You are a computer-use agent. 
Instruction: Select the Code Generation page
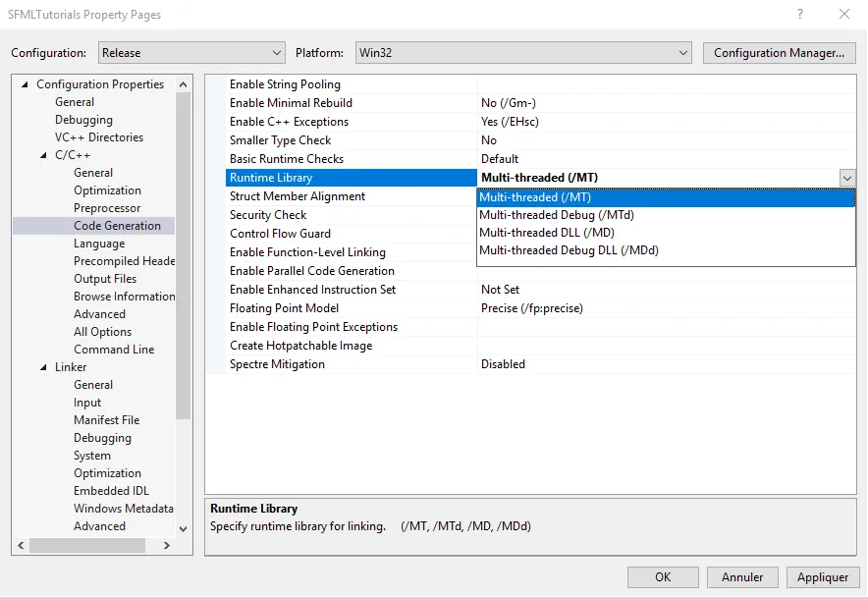tap(118, 226)
